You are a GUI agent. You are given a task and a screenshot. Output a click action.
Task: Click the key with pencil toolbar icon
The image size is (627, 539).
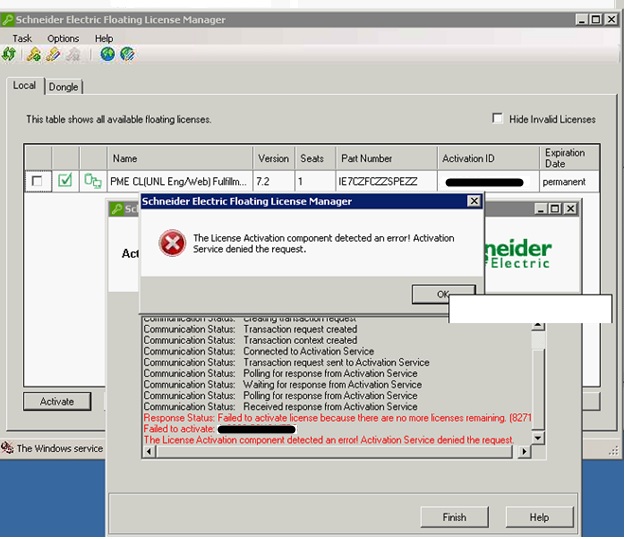click(54, 54)
